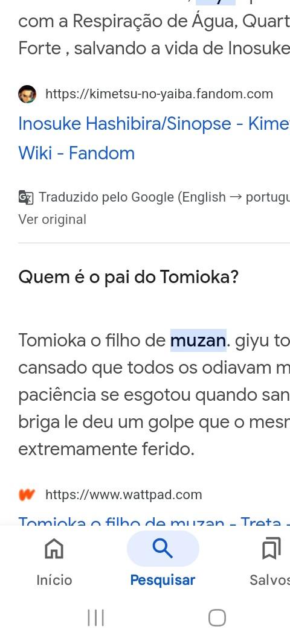
Task: Tap the Pesquisar magnifying glass icon
Action: pyautogui.click(x=163, y=548)
